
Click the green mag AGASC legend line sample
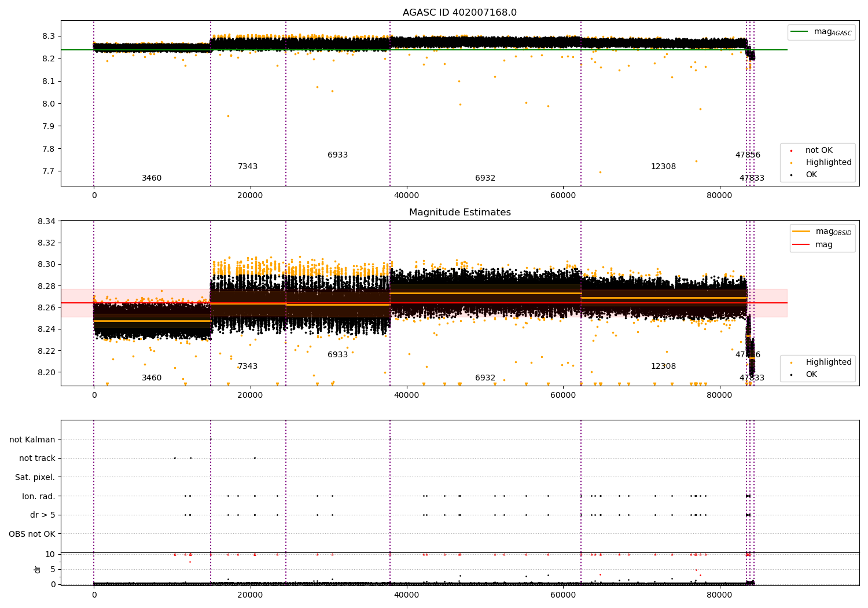(800, 32)
